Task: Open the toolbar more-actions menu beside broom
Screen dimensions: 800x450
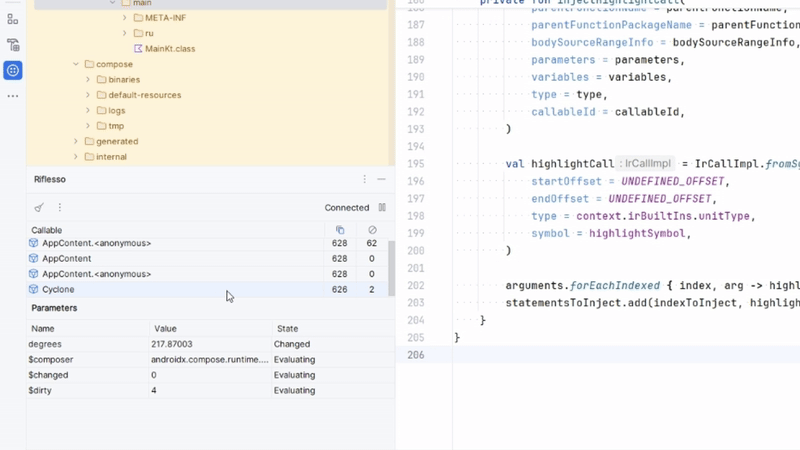Action: coord(60,208)
